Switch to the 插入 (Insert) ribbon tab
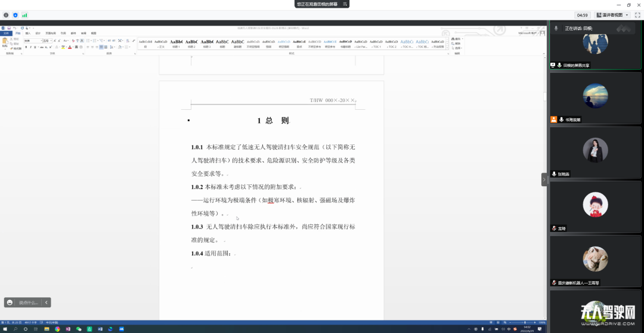Viewport: 644px width, 333px height. (28, 33)
